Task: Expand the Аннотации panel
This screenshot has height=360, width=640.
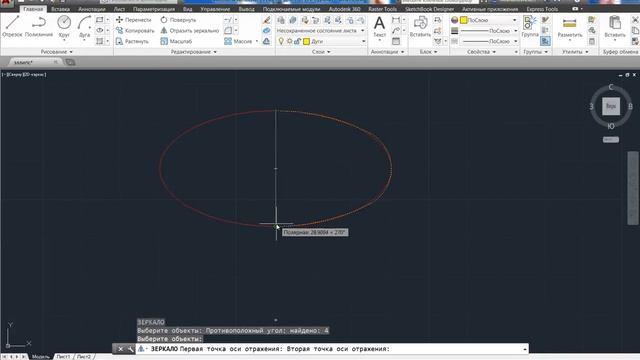Action: (387, 52)
